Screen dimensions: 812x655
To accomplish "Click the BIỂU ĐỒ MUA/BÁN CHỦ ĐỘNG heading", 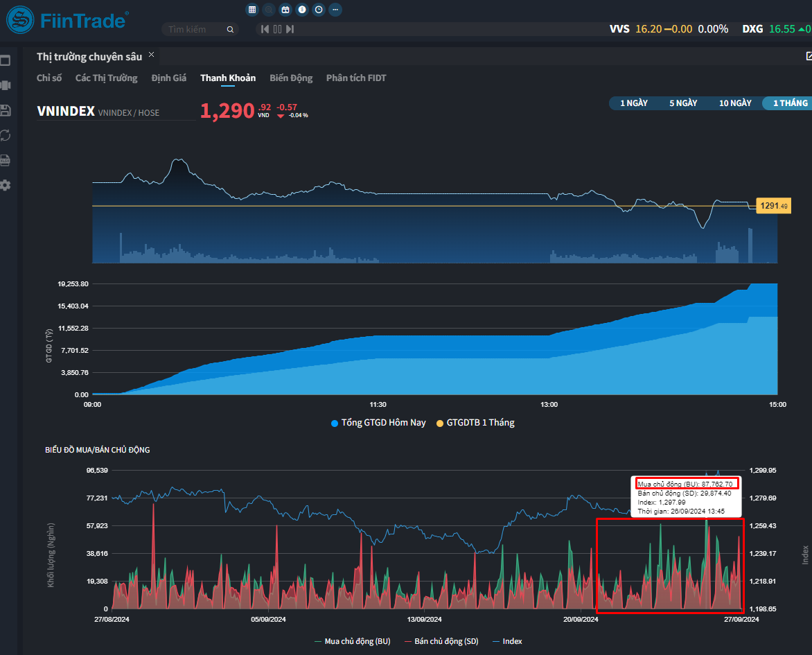I will [x=98, y=450].
